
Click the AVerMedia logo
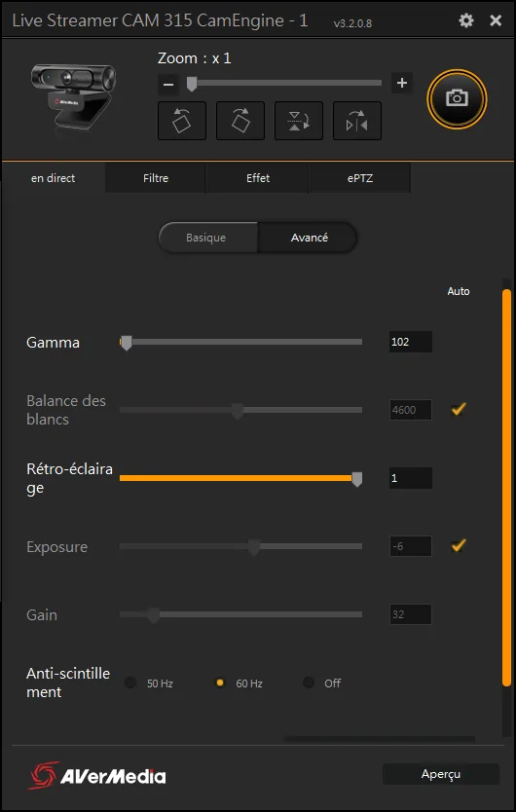point(97,775)
